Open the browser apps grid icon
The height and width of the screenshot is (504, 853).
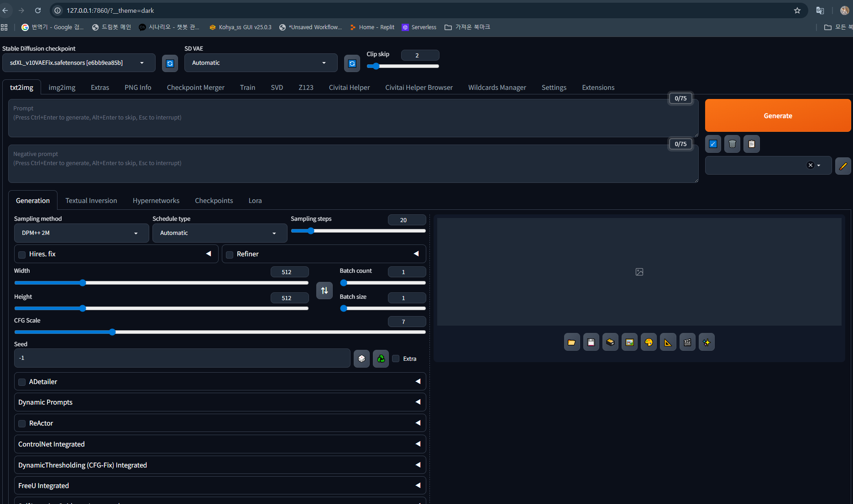[5, 27]
